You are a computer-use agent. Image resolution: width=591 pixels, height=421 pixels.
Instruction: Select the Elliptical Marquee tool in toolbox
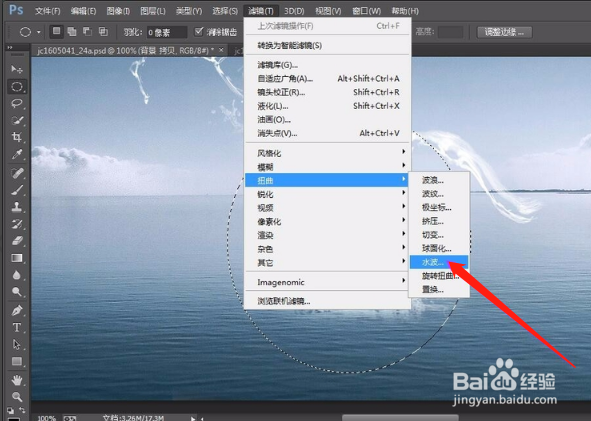click(17, 87)
